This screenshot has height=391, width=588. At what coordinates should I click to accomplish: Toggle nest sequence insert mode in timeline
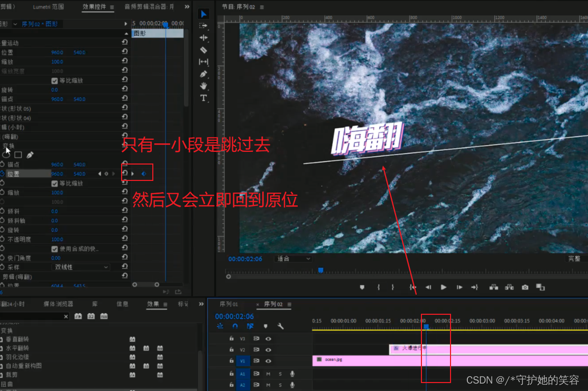tap(220, 326)
